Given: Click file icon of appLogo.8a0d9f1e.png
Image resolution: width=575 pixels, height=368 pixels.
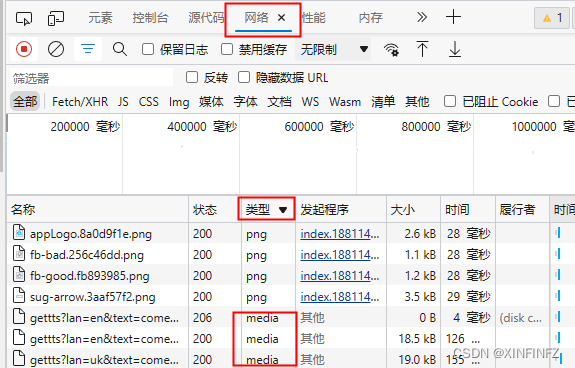Looking at the screenshot, I should click(x=19, y=232).
